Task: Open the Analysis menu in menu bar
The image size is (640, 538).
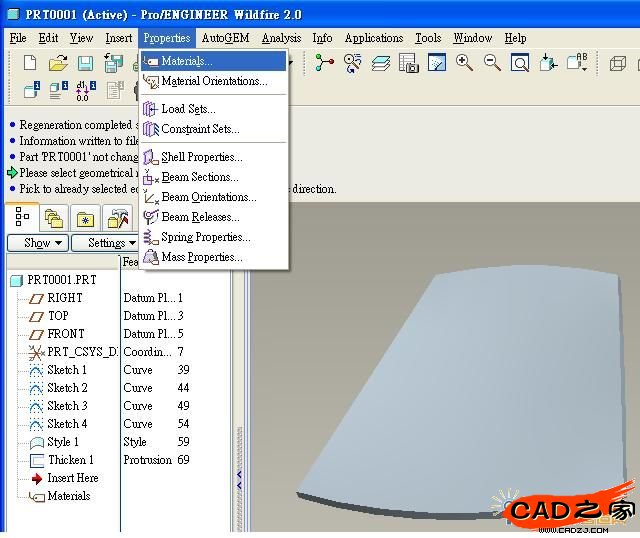Action: pos(281,38)
